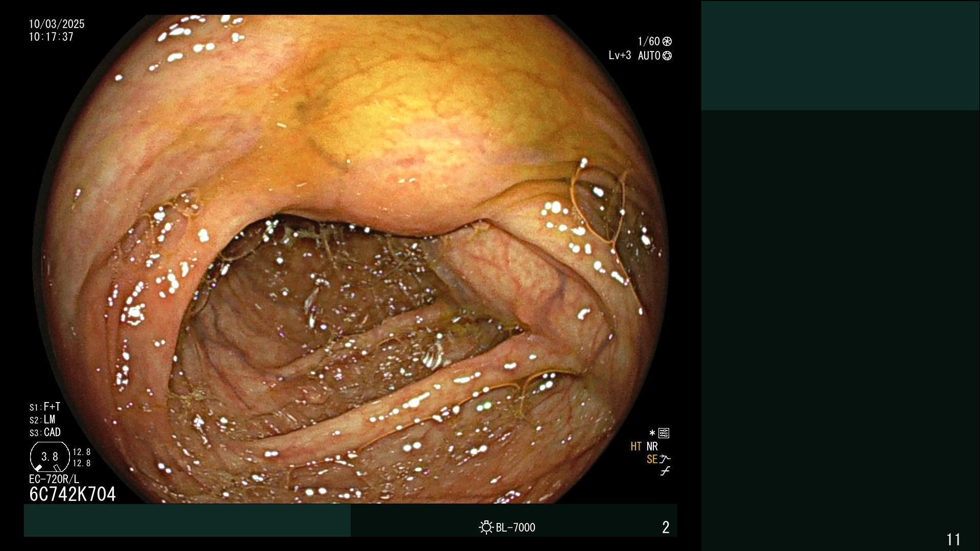Click the main endoscopic image view

pyautogui.click(x=351, y=259)
